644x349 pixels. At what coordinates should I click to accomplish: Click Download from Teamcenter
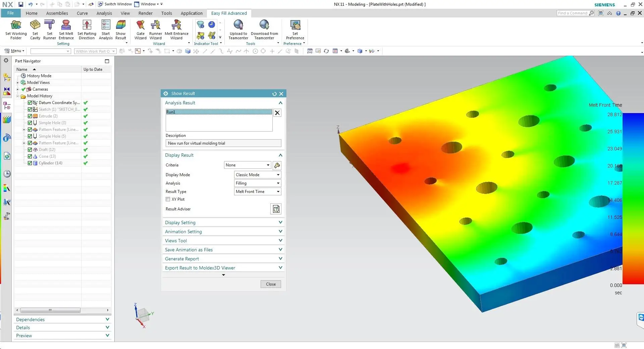pyautogui.click(x=264, y=30)
